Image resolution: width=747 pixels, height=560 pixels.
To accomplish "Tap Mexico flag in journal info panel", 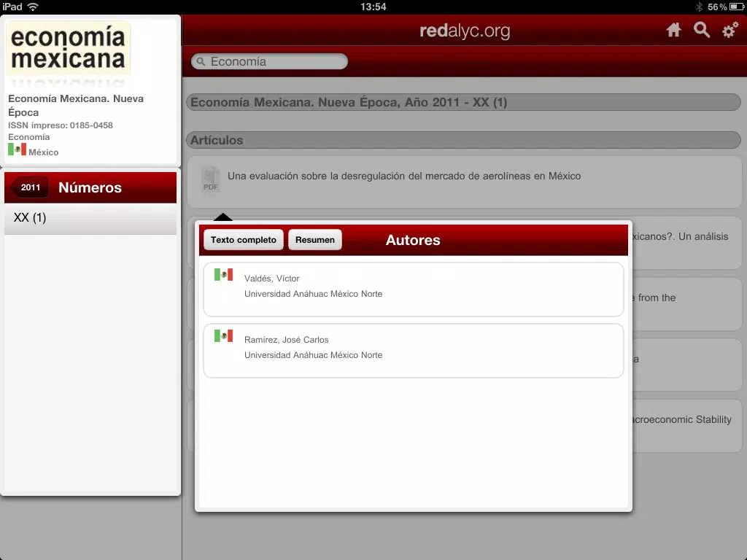I will pos(18,149).
